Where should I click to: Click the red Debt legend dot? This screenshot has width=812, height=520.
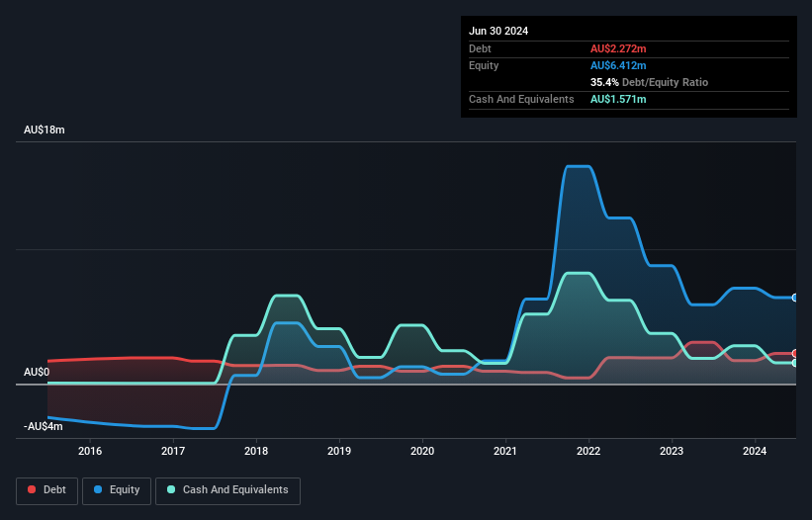[x=32, y=489]
